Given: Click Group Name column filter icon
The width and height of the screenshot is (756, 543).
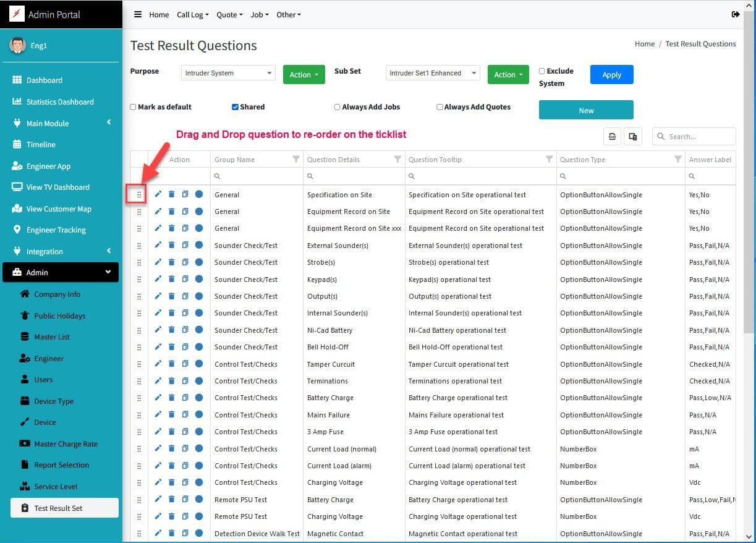Looking at the screenshot, I should point(295,160).
